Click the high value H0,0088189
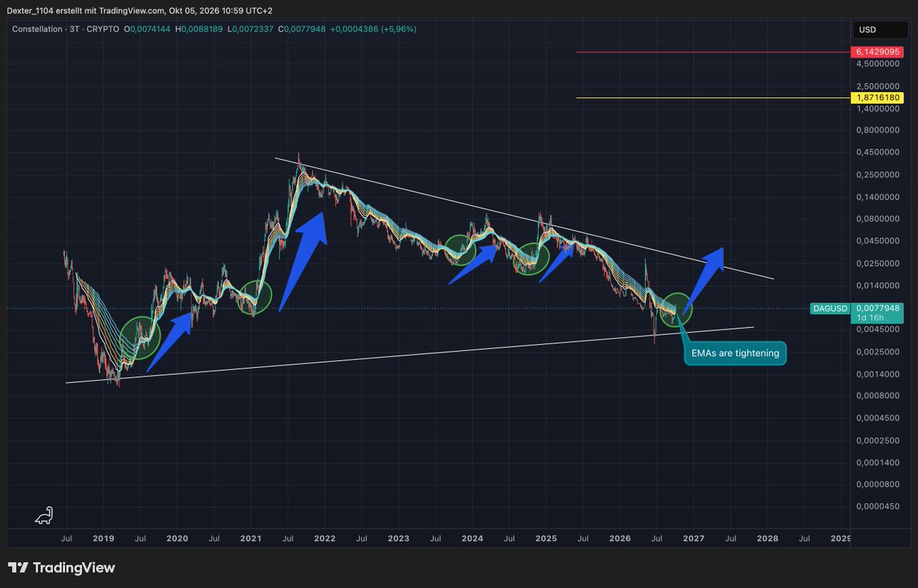This screenshot has height=588, width=918. (x=199, y=30)
